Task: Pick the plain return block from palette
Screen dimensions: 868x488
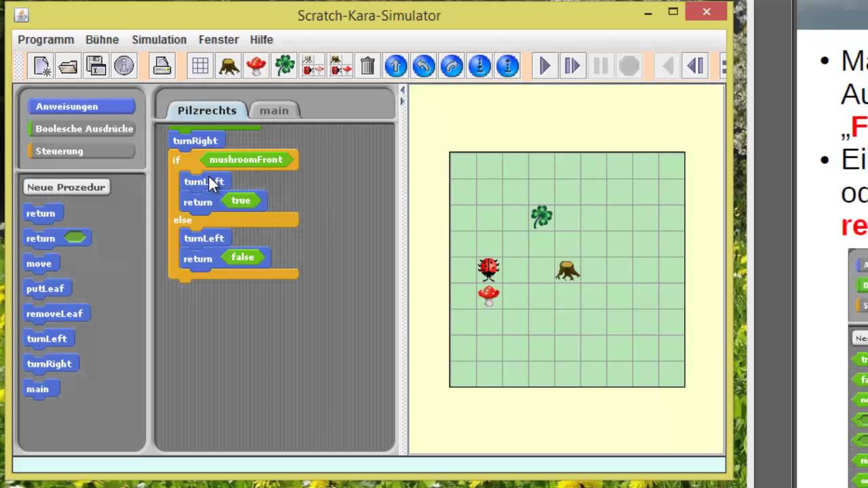Action: [43, 213]
